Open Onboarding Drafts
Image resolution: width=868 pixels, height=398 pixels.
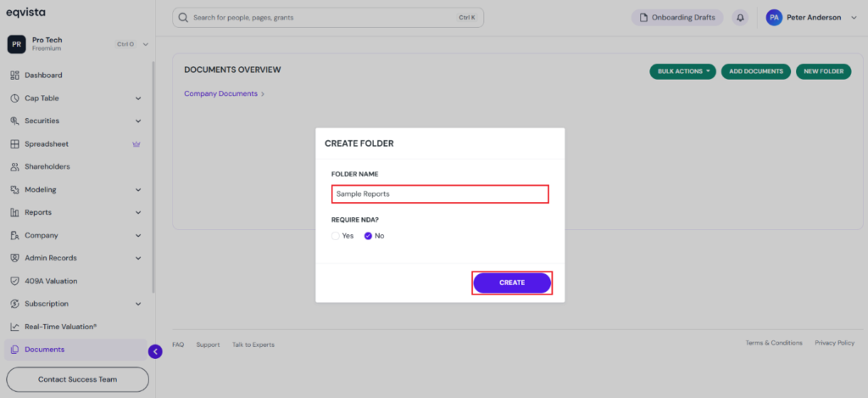coord(677,18)
